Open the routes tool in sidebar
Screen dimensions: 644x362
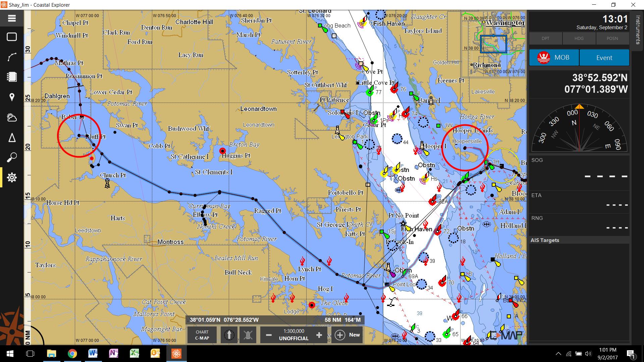(x=12, y=57)
